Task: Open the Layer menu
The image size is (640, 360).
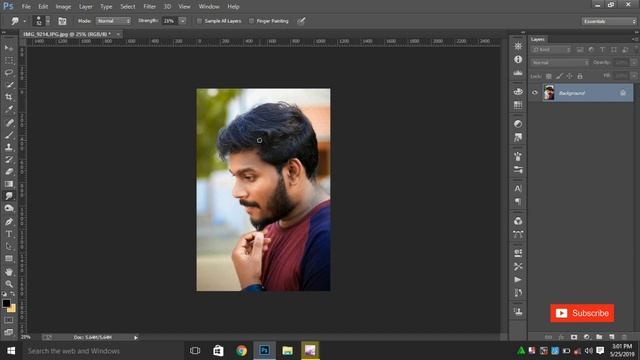Action: click(x=86, y=7)
